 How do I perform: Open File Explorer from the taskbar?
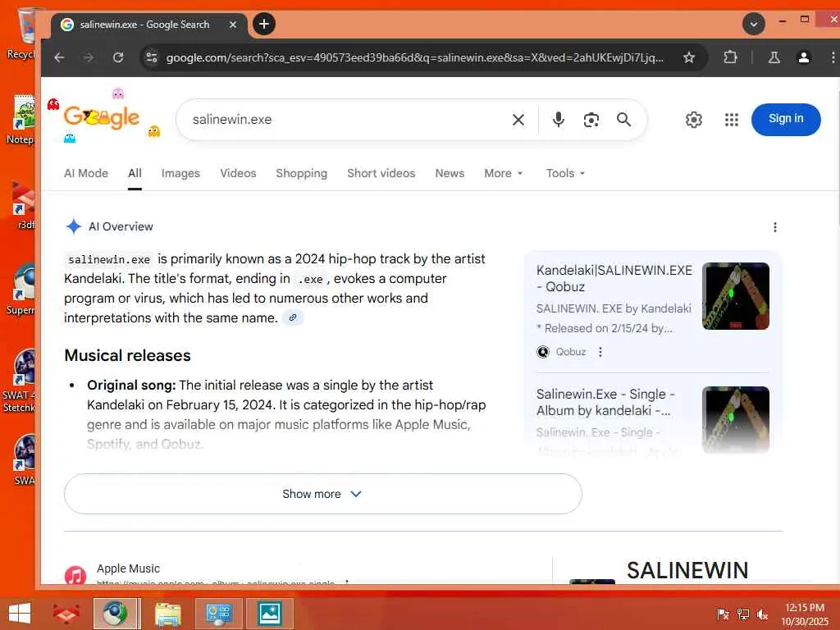[x=167, y=614]
